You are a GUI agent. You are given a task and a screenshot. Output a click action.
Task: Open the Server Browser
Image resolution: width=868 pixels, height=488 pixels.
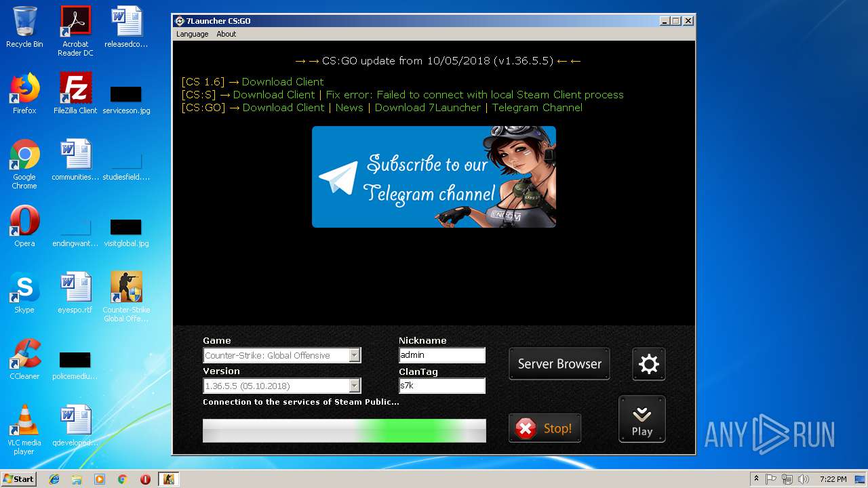pos(559,363)
